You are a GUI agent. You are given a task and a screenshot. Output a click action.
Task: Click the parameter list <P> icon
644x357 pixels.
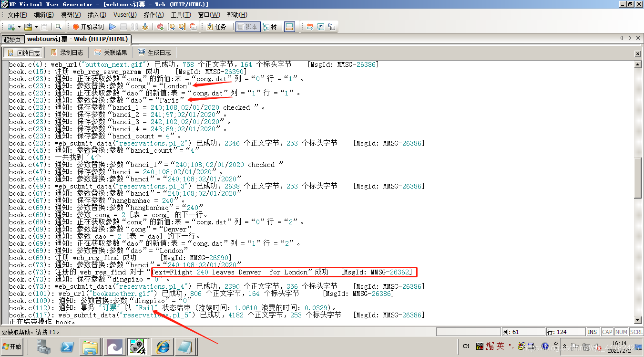pos(321,27)
